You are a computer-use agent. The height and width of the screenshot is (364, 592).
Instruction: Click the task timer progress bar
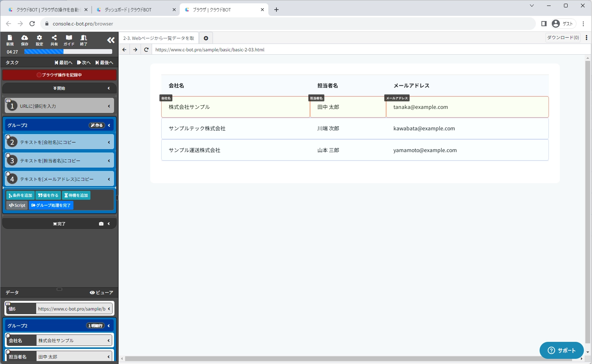68,52
